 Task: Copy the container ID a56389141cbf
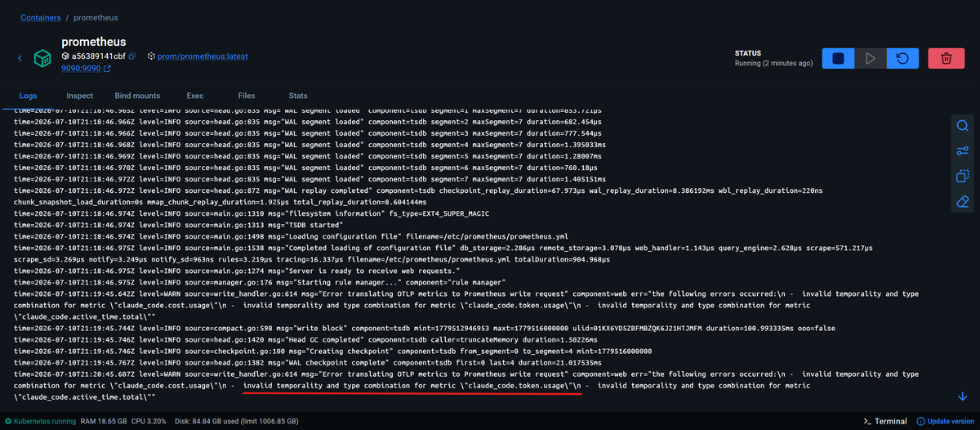134,56
